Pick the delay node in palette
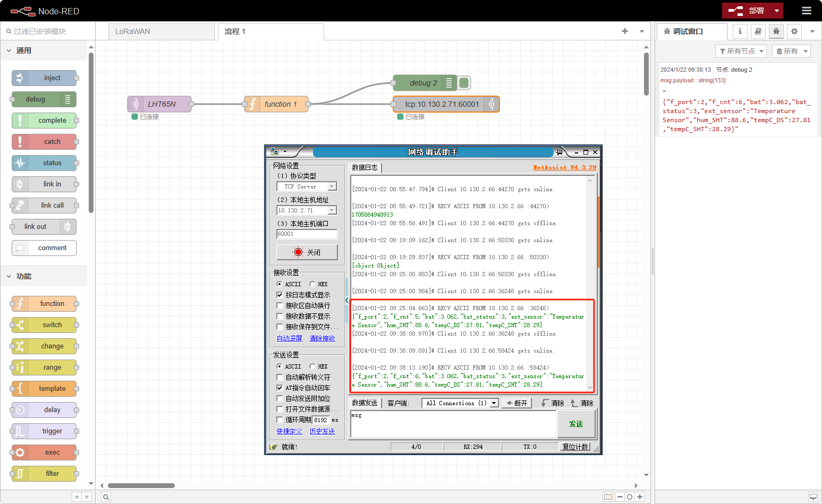The height and width of the screenshot is (504, 822). click(x=44, y=410)
